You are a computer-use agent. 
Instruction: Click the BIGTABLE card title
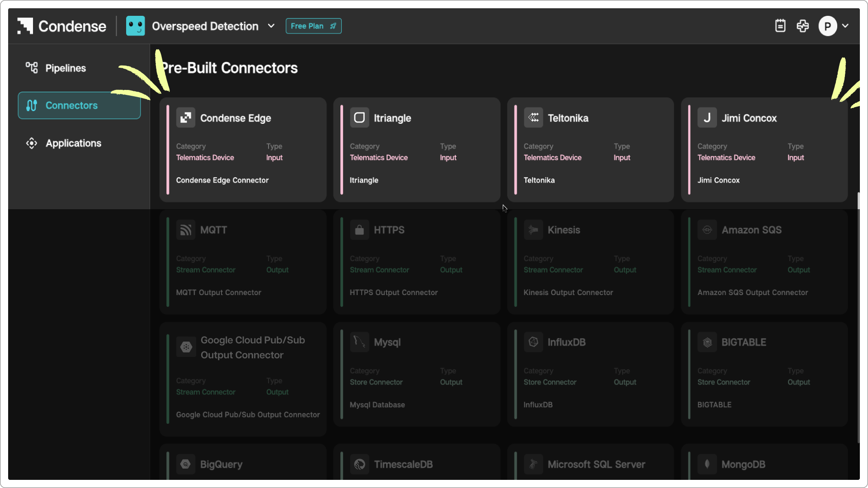[744, 343]
